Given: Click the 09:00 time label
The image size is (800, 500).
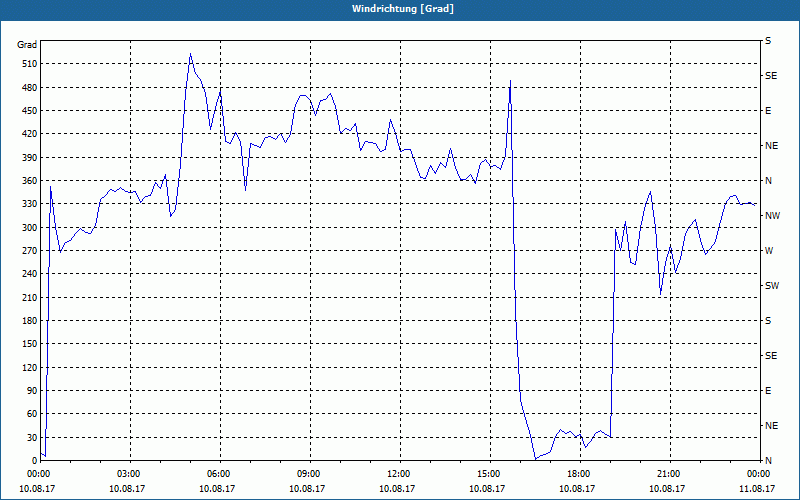Looking at the screenshot, I should pyautogui.click(x=310, y=474).
